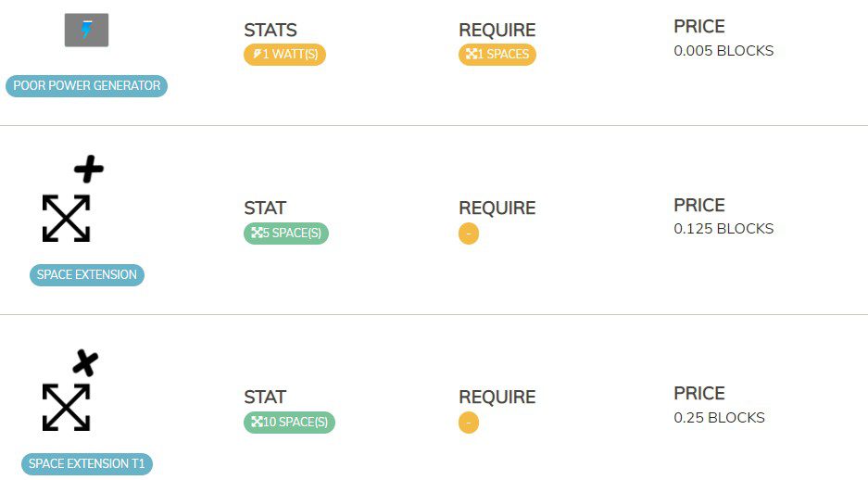Click the 0.125 Blocks price

[723, 229]
